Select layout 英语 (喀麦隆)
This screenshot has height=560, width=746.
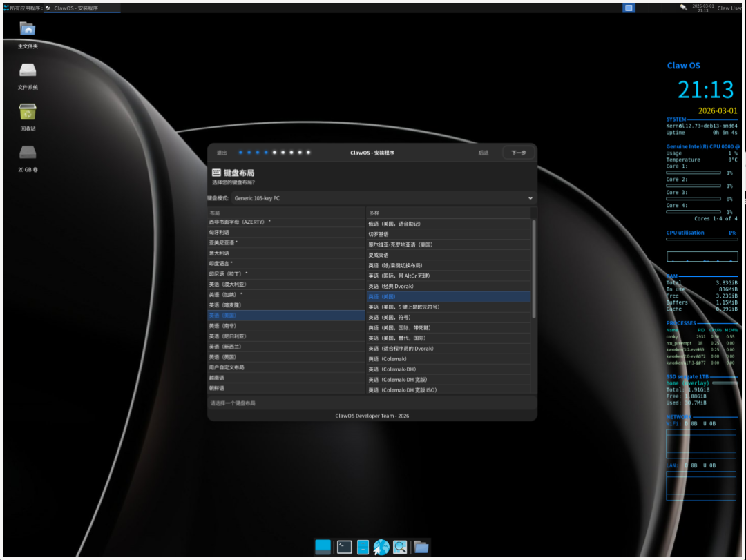[x=286, y=305]
